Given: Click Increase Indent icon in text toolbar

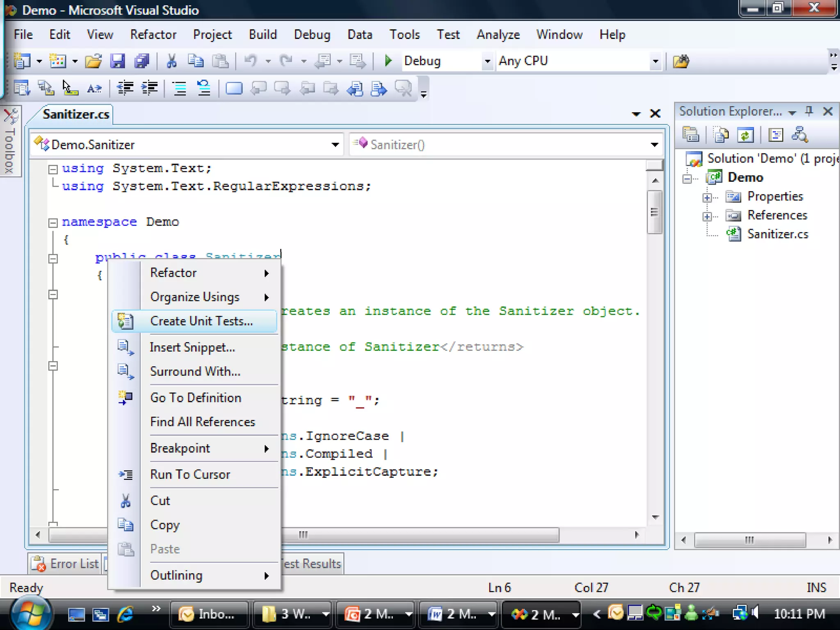Looking at the screenshot, I should pyautogui.click(x=149, y=88).
